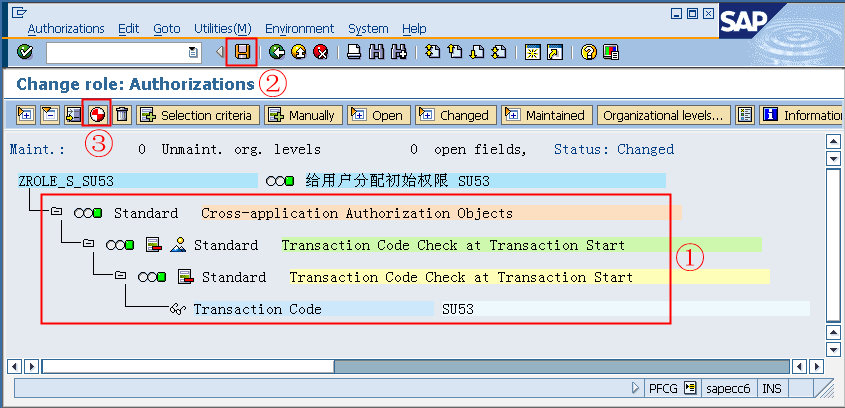845x408 pixels.
Task: Generate the profile with the red-white circle icon
Action: pos(98,115)
